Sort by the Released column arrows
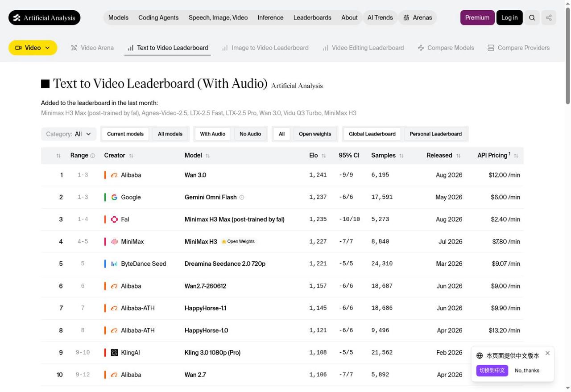Screen dimensions: 571x392 tap(458, 156)
